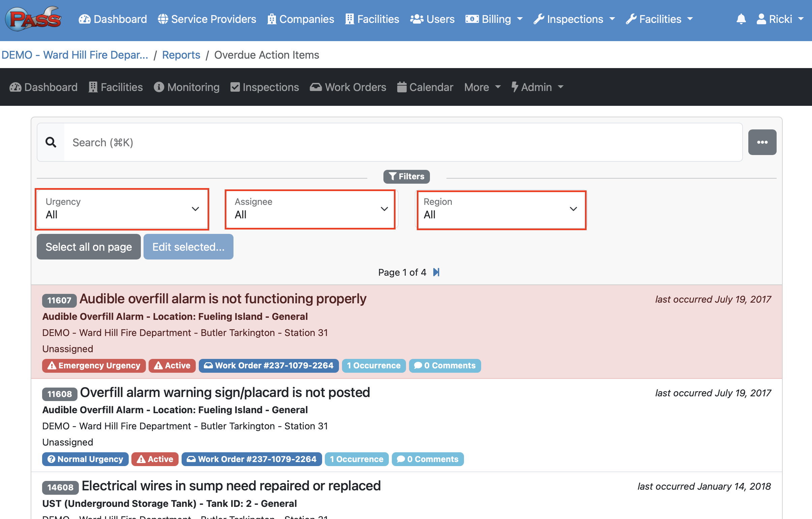Open the ellipsis options button
Image resolution: width=812 pixels, height=519 pixels.
tap(762, 142)
